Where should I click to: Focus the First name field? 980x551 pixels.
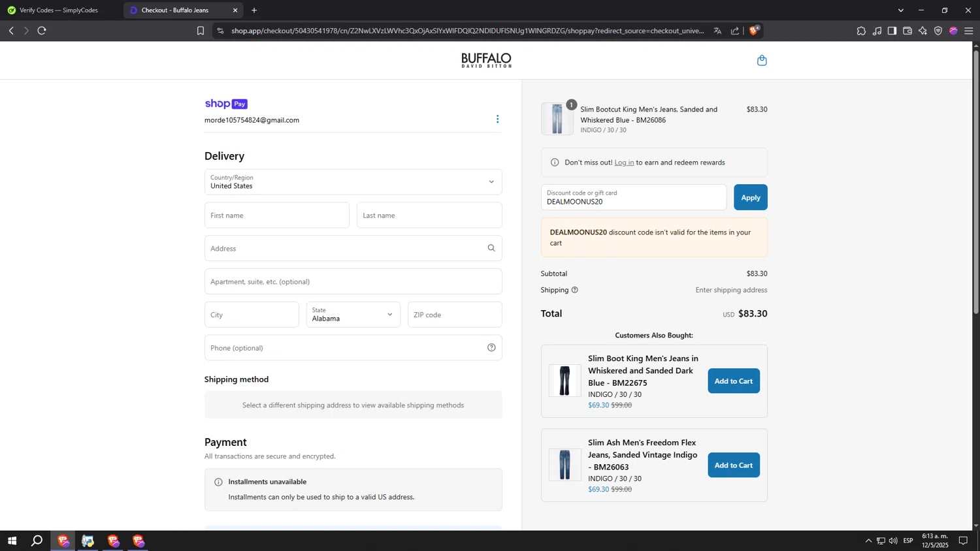coord(277,215)
